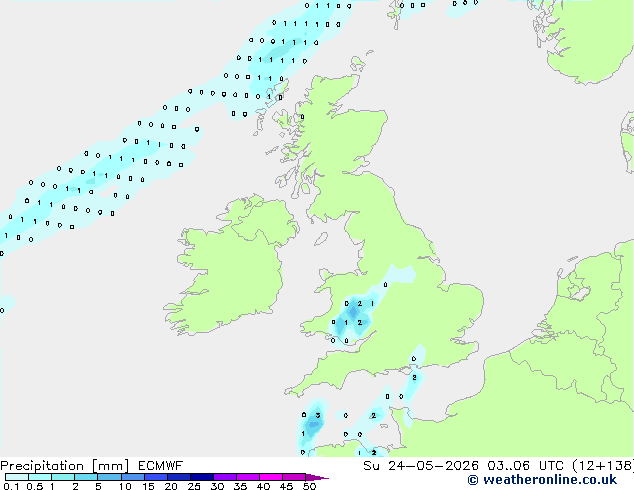Click the '25' legend scale label
The image size is (634, 490).
click(194, 486)
